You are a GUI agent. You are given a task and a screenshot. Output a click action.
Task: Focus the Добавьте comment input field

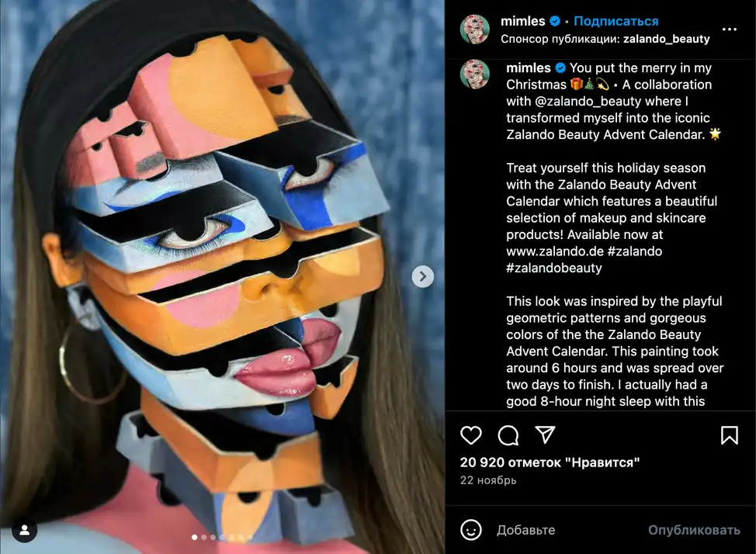tap(569, 530)
